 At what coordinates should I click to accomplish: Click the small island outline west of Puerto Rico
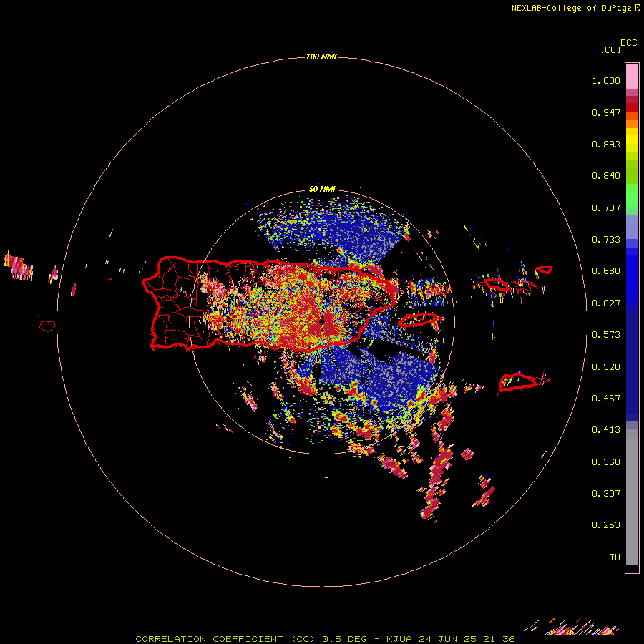click(47, 326)
